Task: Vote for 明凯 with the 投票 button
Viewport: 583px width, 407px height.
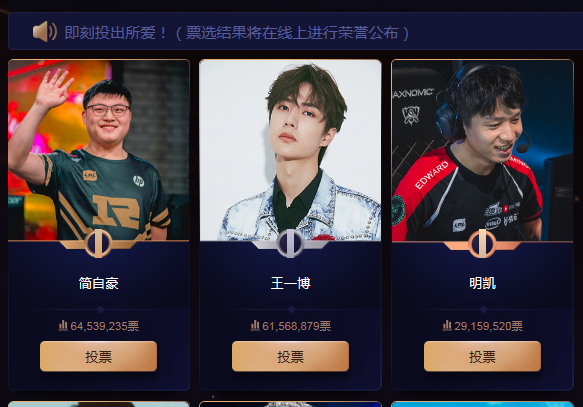Action: pyautogui.click(x=482, y=356)
